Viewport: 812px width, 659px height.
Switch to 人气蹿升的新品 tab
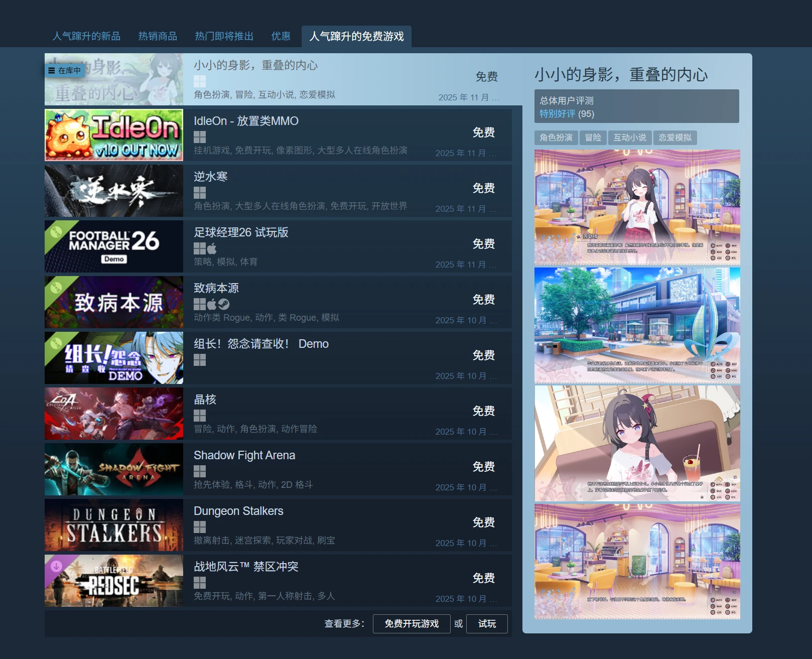(86, 36)
